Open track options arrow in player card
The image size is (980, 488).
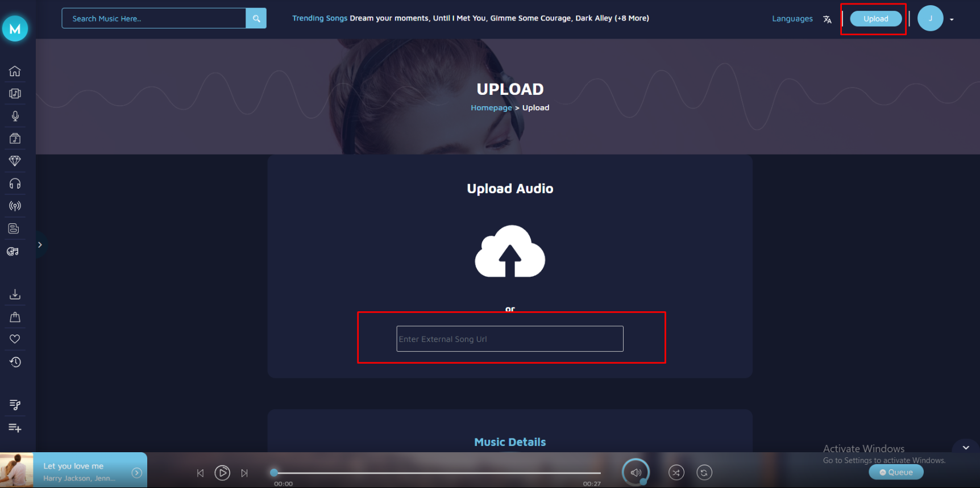(136, 473)
